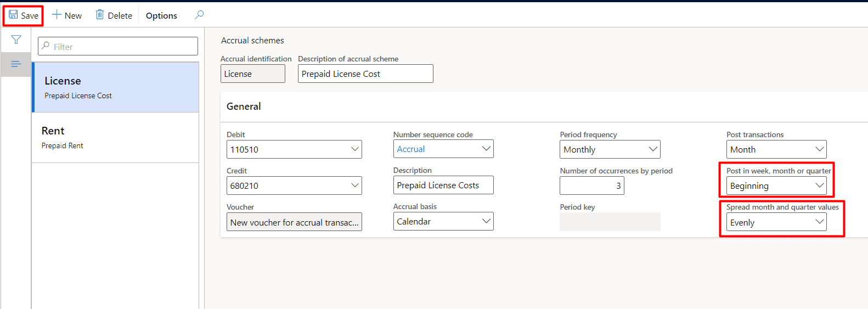The image size is (868, 309).
Task: Edit the Description of accrual scheme field
Action: [365, 74]
